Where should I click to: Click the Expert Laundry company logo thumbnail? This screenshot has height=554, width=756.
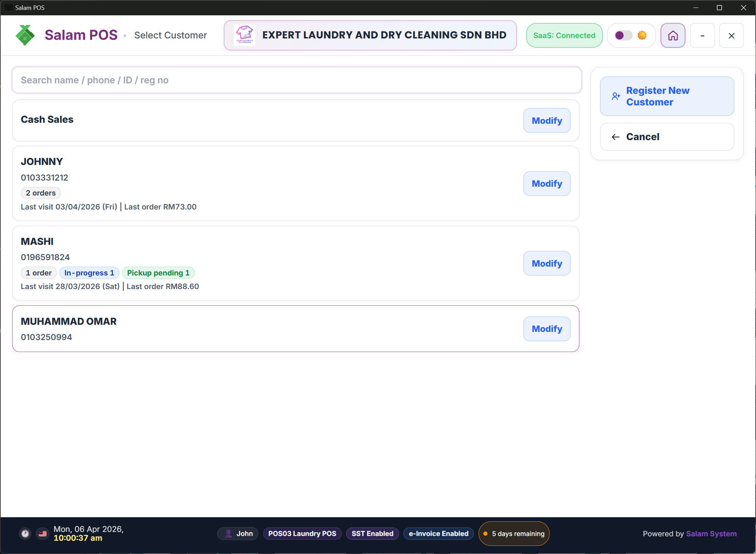(x=245, y=35)
